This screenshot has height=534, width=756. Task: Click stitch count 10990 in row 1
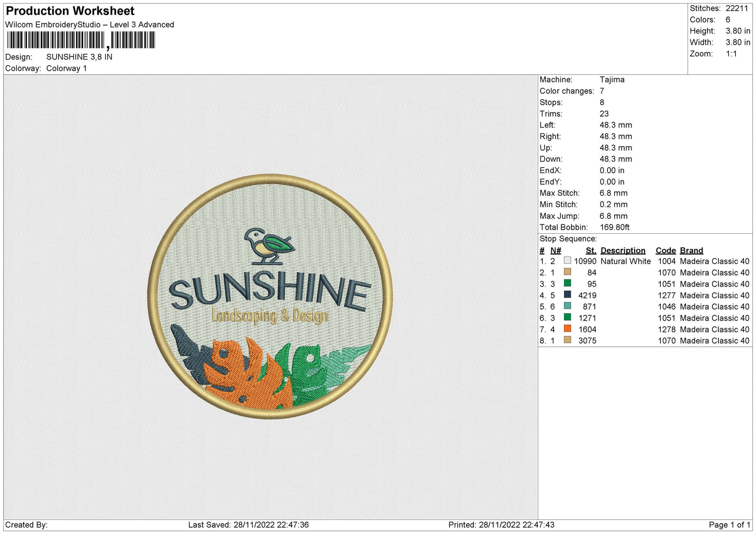pos(585,262)
